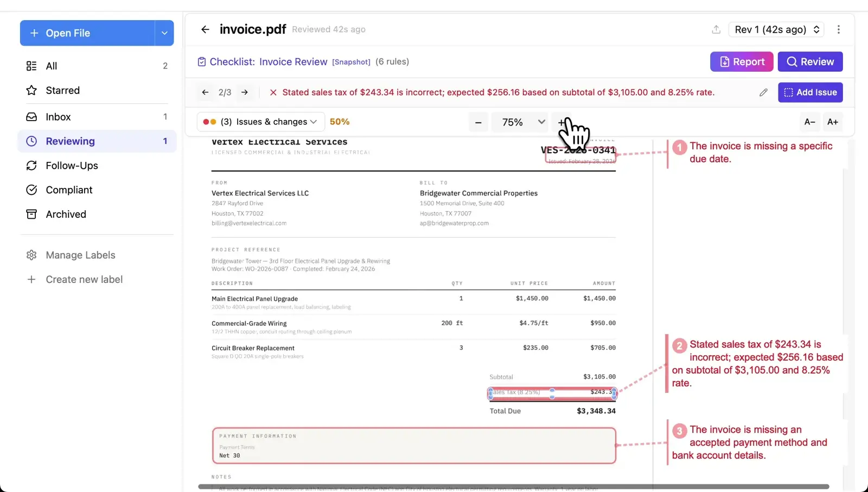The image size is (868, 492).
Task: Open the 75% zoom level dropdown
Action: tap(519, 122)
